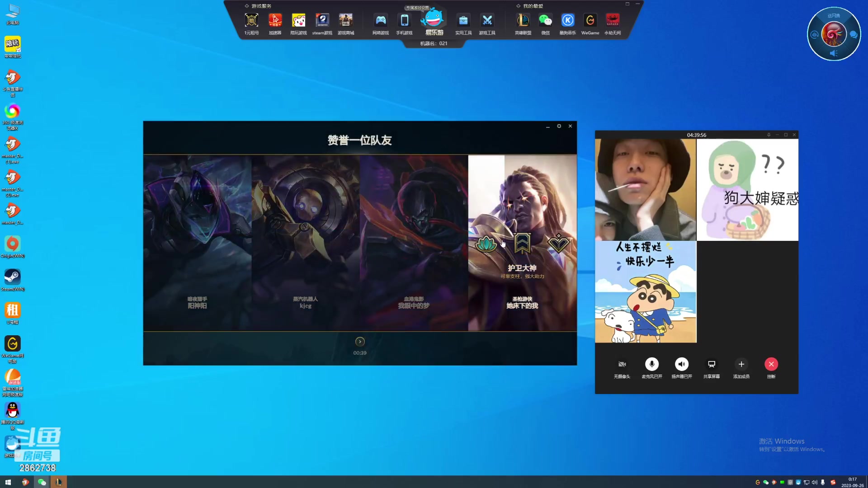
Task: Open Steam(WIN) desktop shortcut
Action: tap(13, 280)
